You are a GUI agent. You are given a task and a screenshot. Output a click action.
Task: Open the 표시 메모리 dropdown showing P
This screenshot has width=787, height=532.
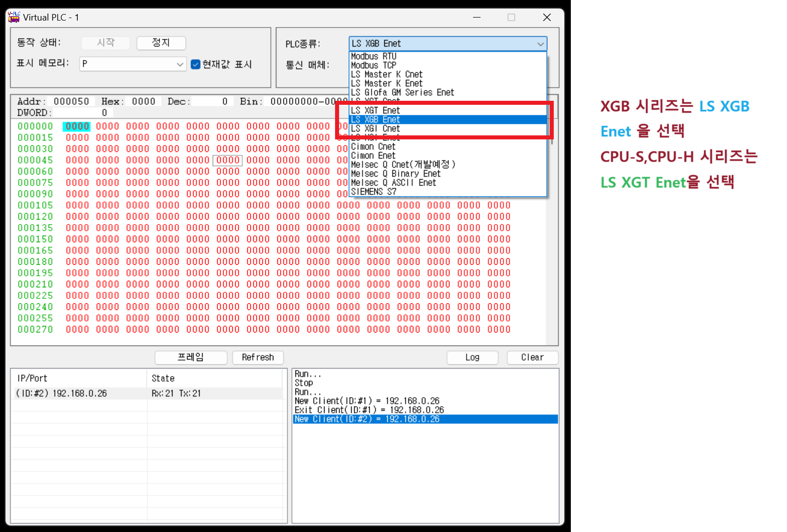133,64
